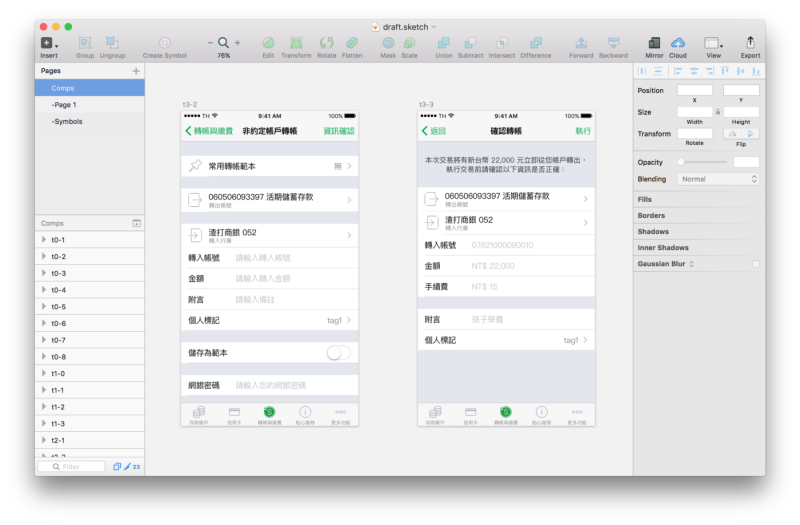Select the Page 1 page
Image resolution: width=800 pixels, height=525 pixels.
click(65, 105)
